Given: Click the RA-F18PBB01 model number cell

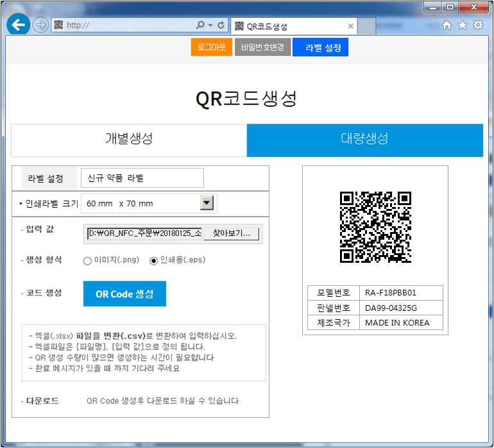Looking at the screenshot, I should pos(401,293).
